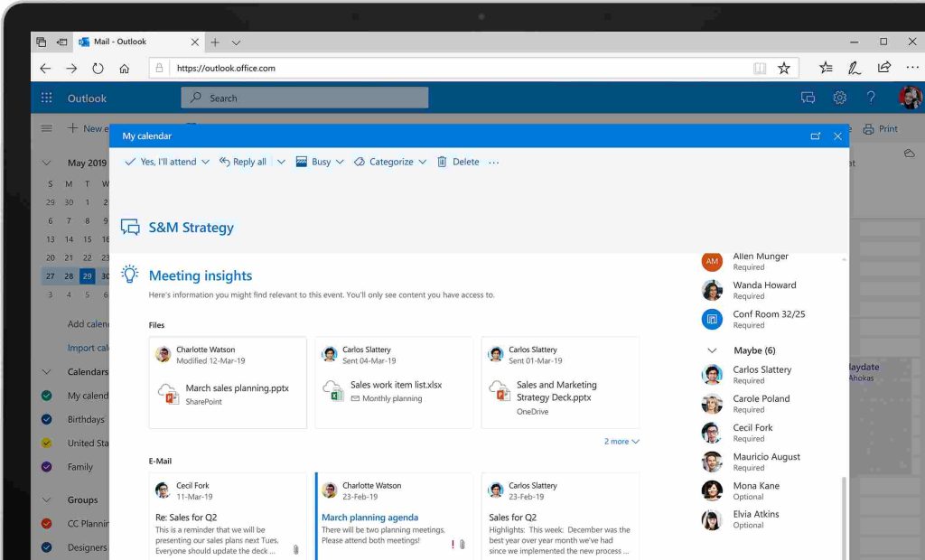The image size is (925, 560).
Task: Open reading view book icon
Action: click(760, 69)
